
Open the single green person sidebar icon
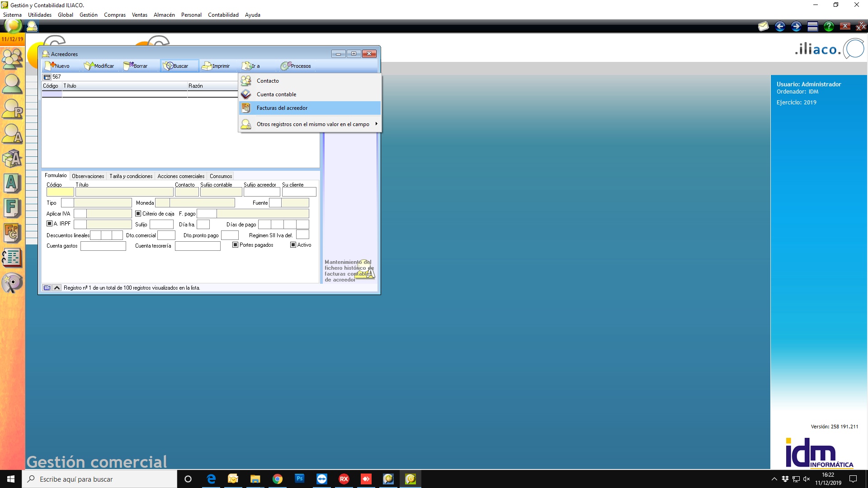coord(12,84)
